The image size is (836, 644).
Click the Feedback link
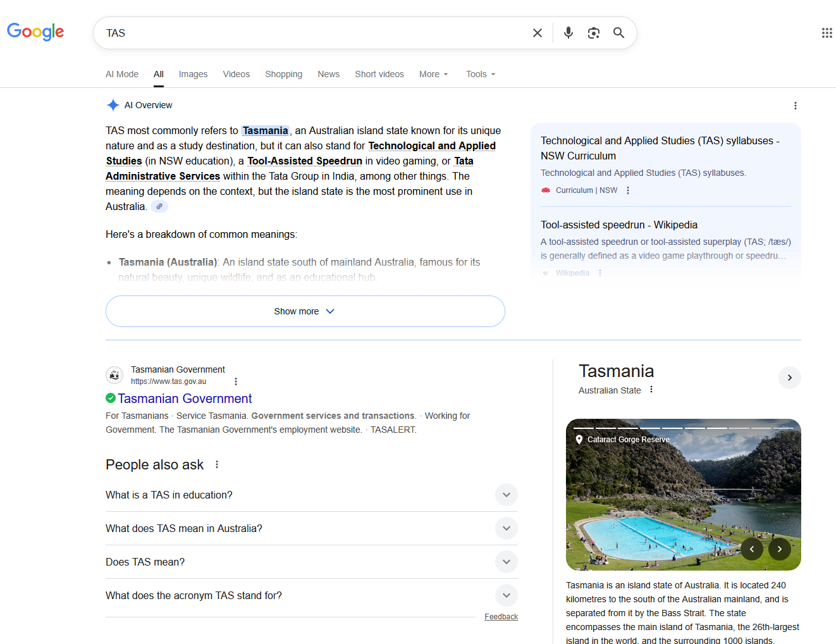tap(501, 617)
